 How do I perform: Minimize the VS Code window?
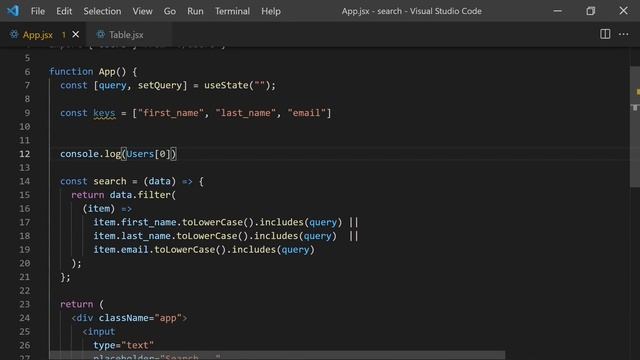click(558, 11)
